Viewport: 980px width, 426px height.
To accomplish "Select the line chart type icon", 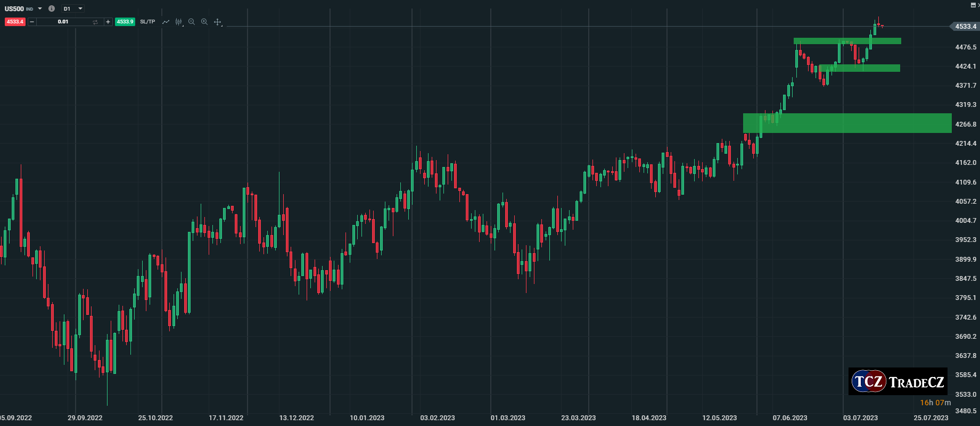I will [x=166, y=22].
